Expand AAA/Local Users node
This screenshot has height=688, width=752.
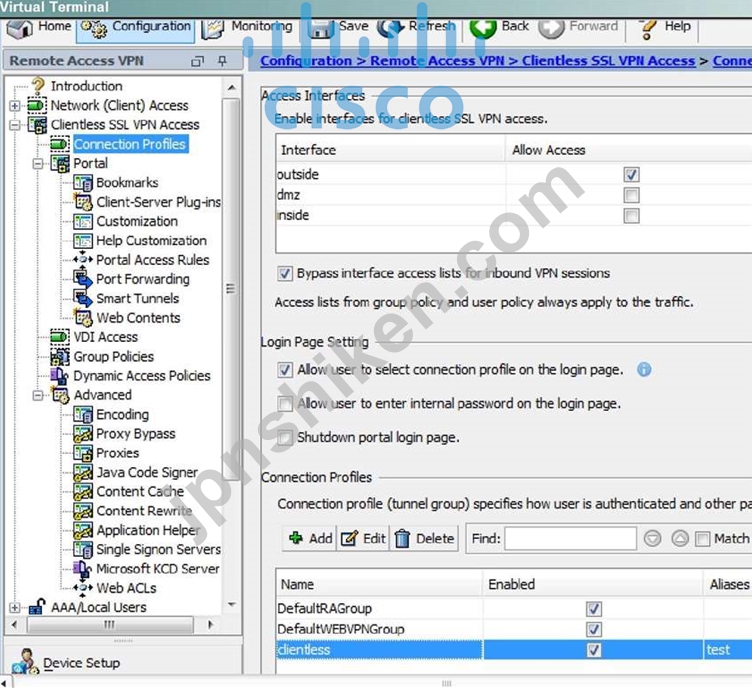[x=15, y=607]
